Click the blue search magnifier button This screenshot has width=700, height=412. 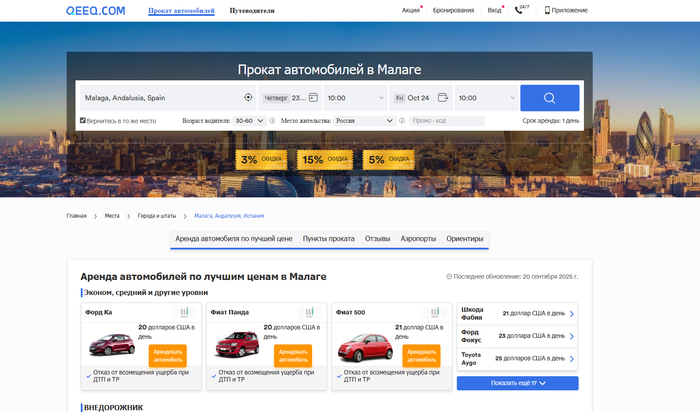click(x=549, y=98)
